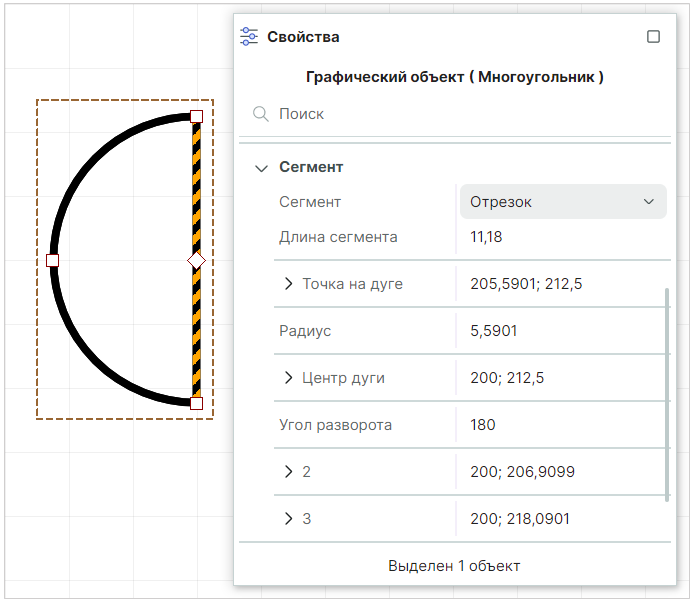Expand point 2 coordinates row
Screen dimensions: 693x605
tap(288, 472)
